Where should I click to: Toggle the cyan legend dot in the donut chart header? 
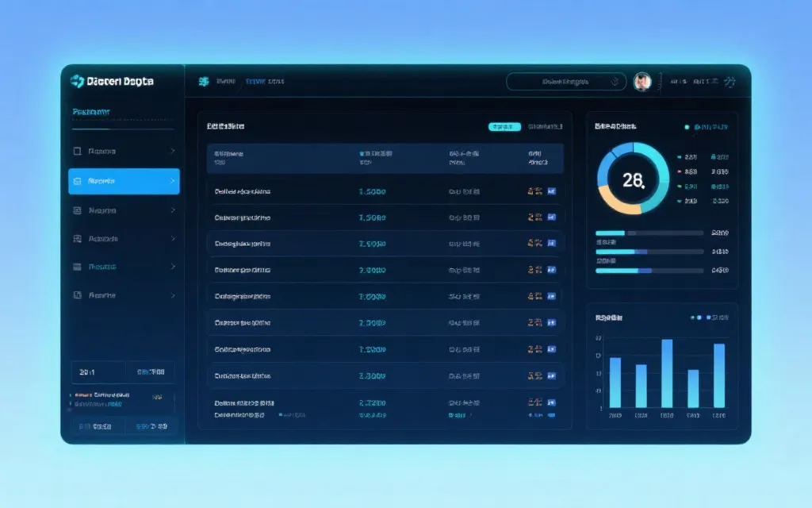(687, 126)
